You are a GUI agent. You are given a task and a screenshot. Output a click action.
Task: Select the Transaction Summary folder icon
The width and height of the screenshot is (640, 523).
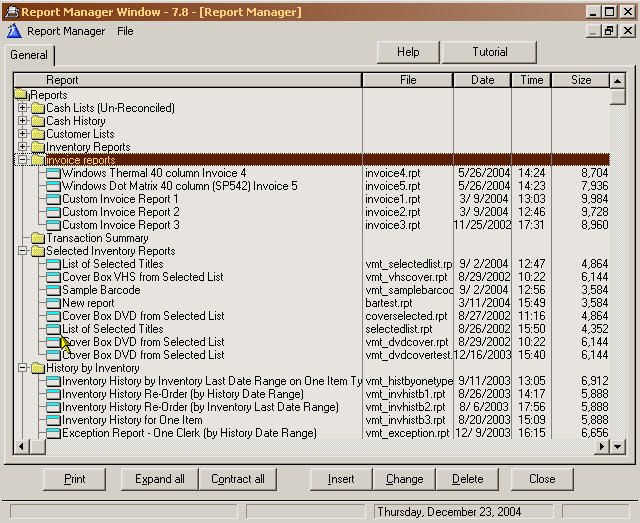(x=38, y=238)
